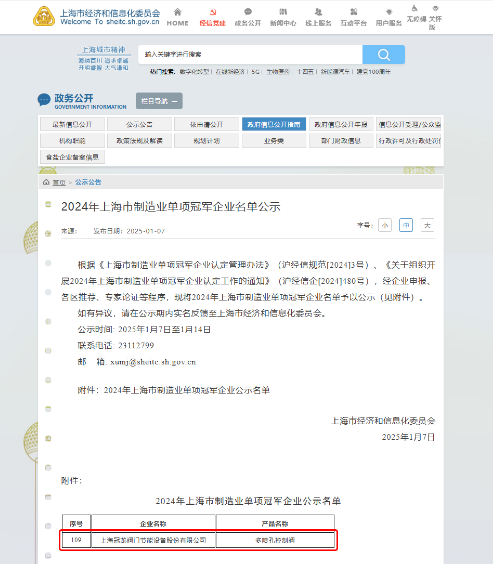Screen dimensions: 493x564
Task: Click the 上海城市精神 banner text
Action: [x=104, y=50]
